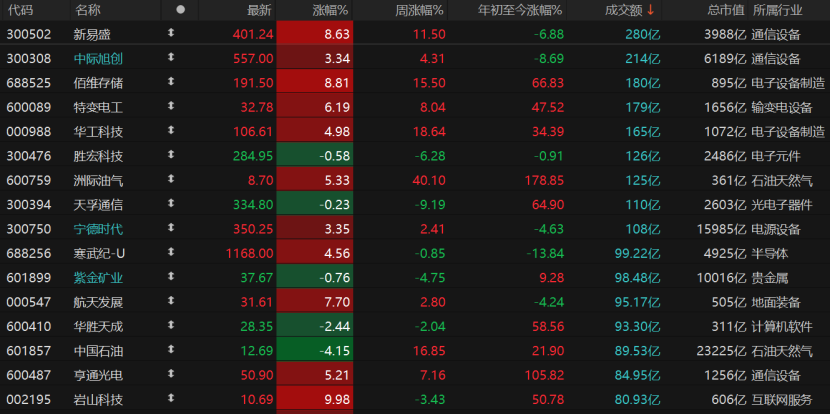
Task: Sort by the 代码 column header
Action: 20,10
